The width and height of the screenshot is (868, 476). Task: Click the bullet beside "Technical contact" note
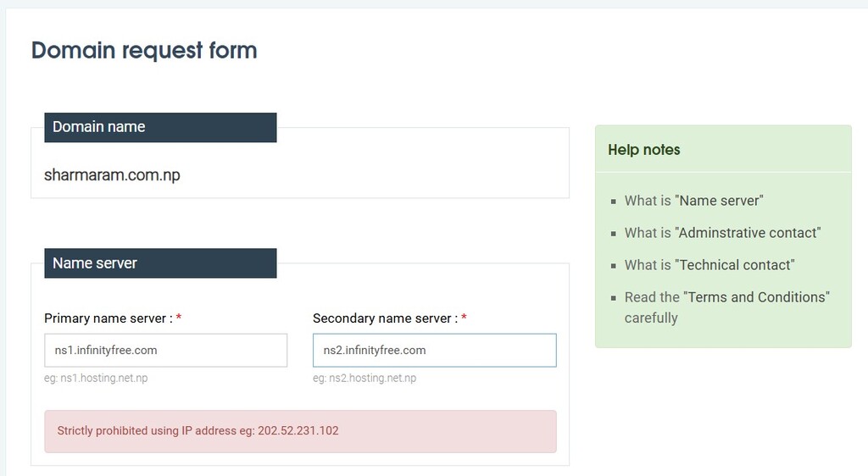[x=613, y=266]
